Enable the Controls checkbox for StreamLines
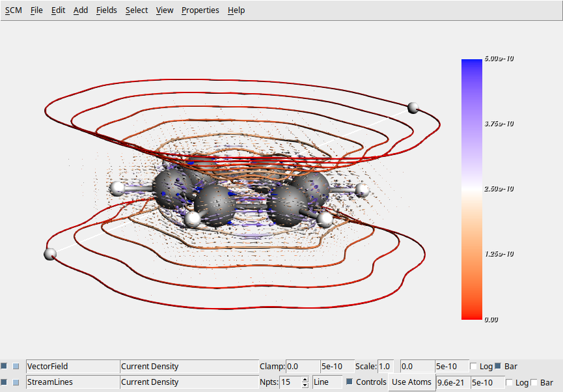This screenshot has height=392, width=563. pos(351,382)
